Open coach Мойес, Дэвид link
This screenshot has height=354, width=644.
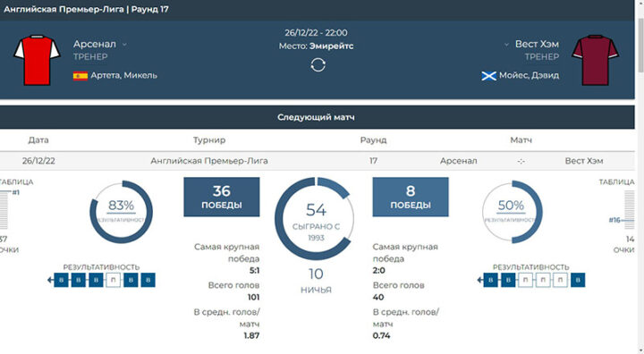click(529, 76)
